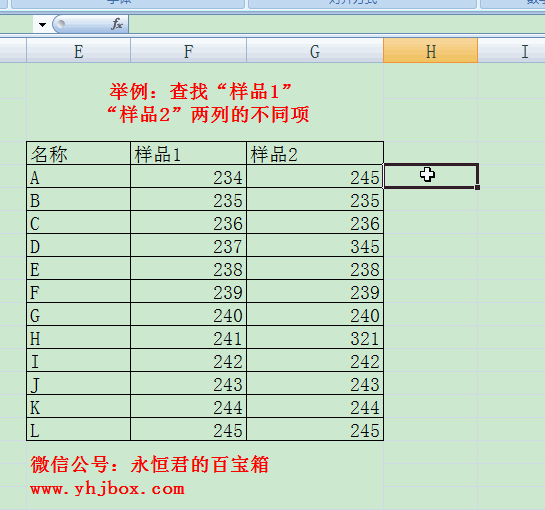Click 样品2 value 235 in row B

(315, 200)
